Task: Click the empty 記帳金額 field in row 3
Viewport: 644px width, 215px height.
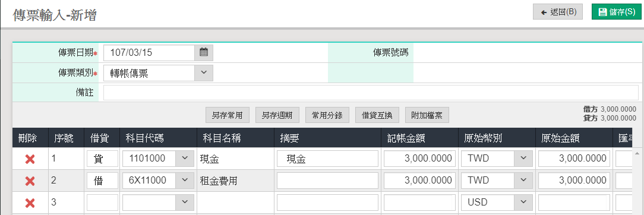Action: point(420,203)
